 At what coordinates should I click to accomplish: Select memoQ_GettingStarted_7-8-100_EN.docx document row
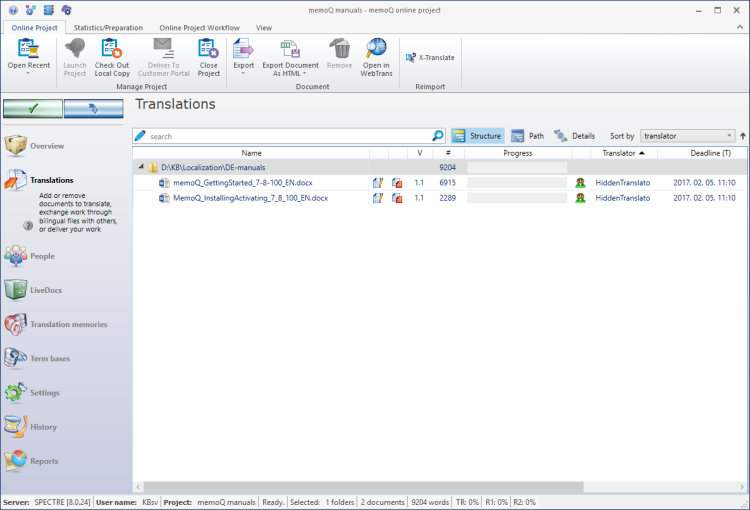pyautogui.click(x=244, y=183)
